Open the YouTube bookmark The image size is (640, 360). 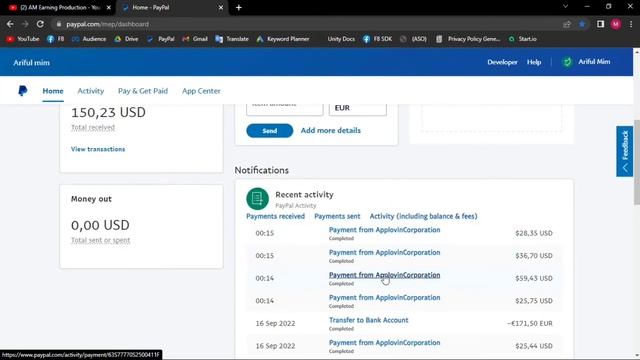(23, 39)
